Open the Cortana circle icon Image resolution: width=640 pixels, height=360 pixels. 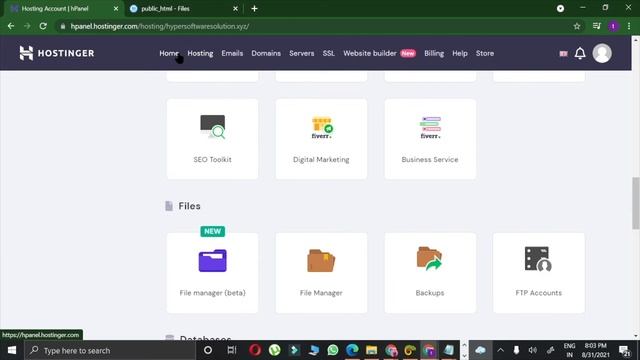(x=208, y=350)
